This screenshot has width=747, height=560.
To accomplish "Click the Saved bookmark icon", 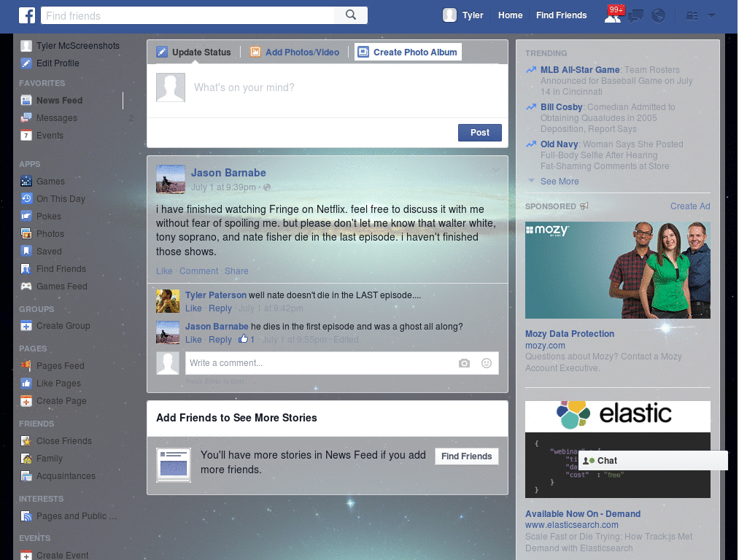I will click(x=26, y=252).
